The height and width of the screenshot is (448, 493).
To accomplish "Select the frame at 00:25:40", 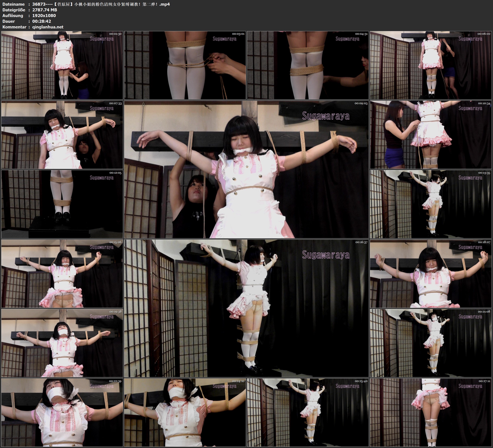I will point(308,412).
